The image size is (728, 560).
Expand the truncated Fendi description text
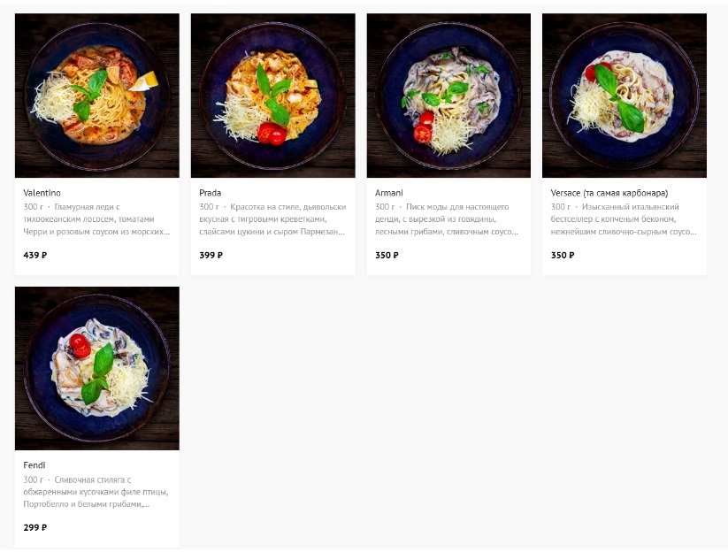click(96, 492)
